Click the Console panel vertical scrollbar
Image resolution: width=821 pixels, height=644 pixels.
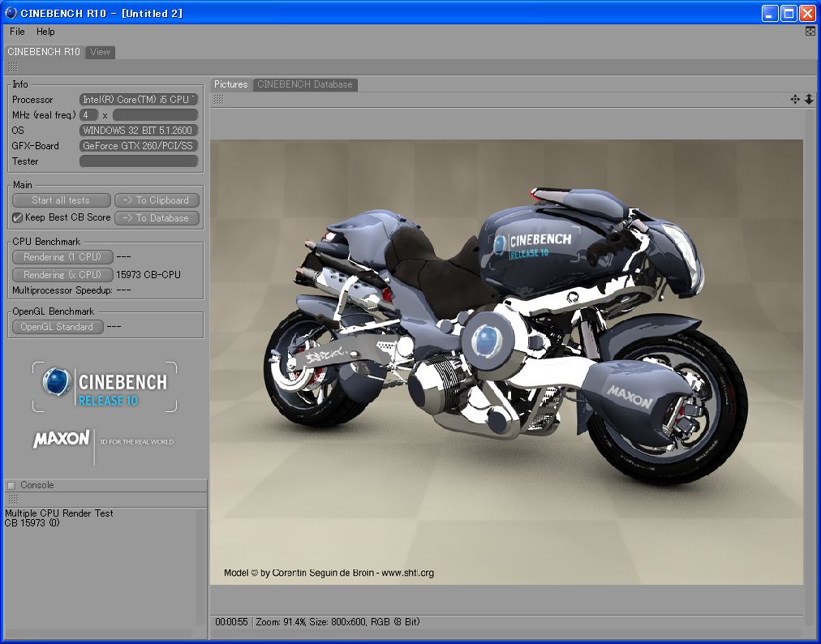200,567
